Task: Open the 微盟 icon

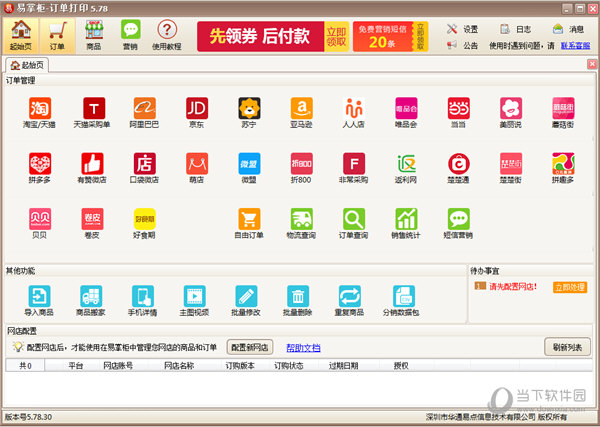Action: coord(249,164)
